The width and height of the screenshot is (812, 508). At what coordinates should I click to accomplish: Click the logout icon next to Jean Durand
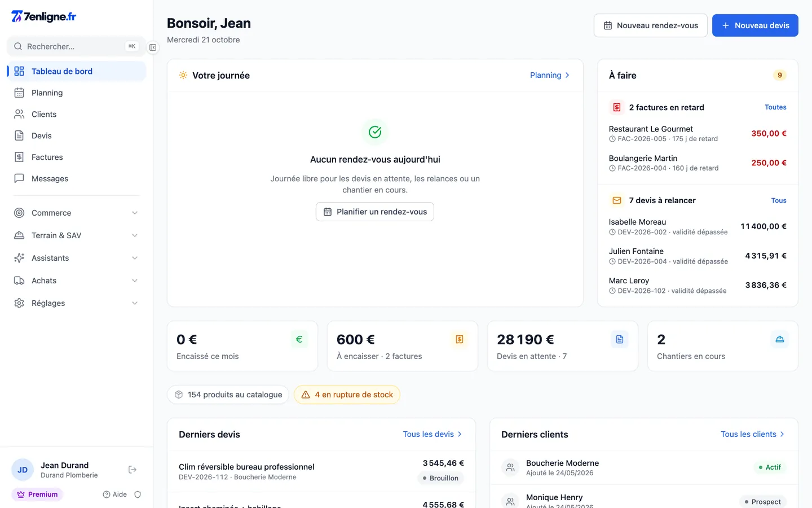tap(133, 470)
